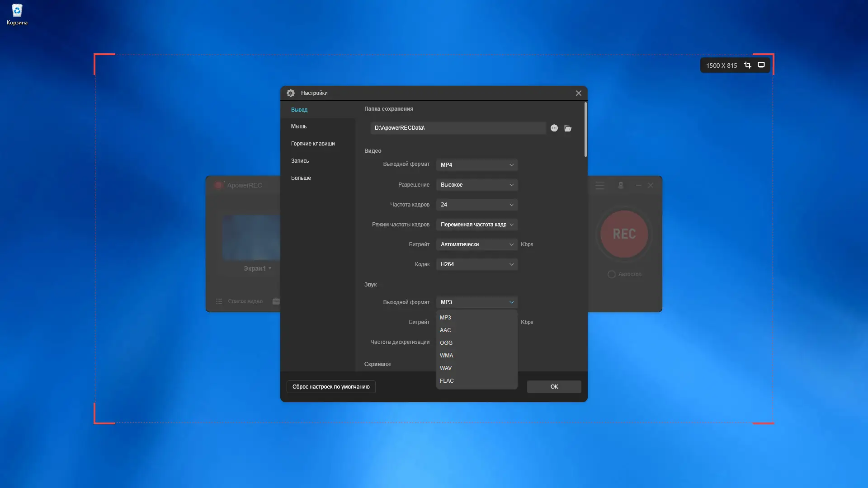Open the frame rate 24 dropdown
Viewport: 868px width, 488px height.
[476, 205]
